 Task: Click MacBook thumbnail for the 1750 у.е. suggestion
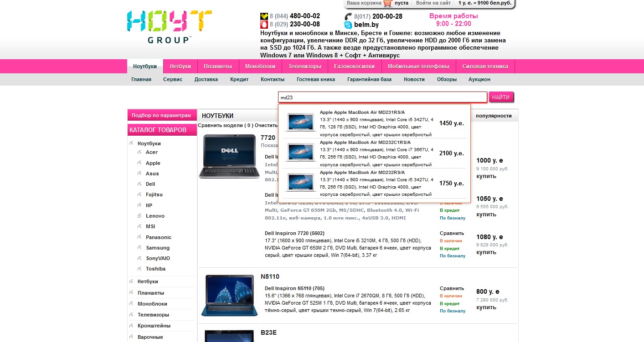(301, 183)
